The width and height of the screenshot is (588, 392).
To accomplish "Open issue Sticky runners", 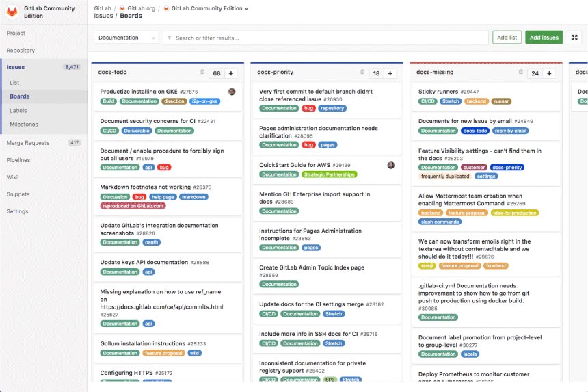I will click(x=438, y=92).
